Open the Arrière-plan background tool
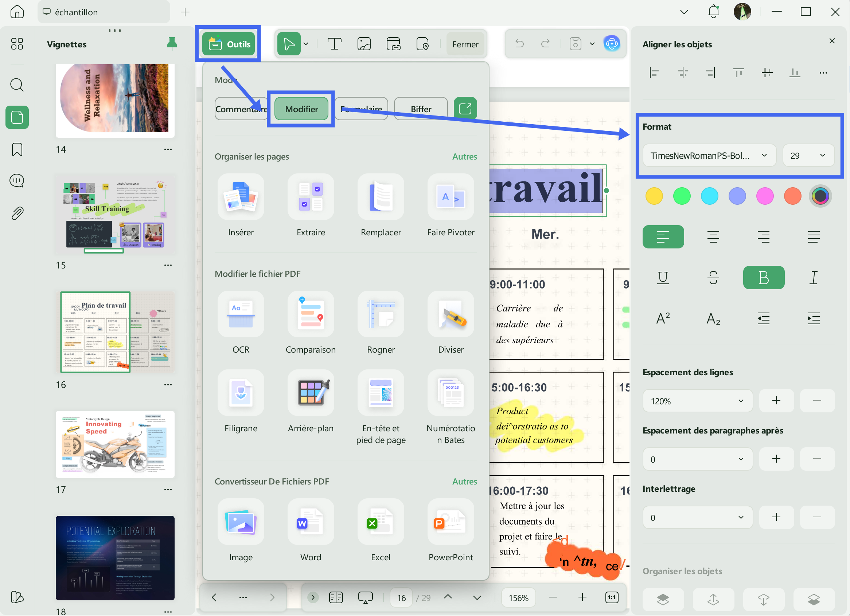The image size is (850, 616). pos(311,393)
